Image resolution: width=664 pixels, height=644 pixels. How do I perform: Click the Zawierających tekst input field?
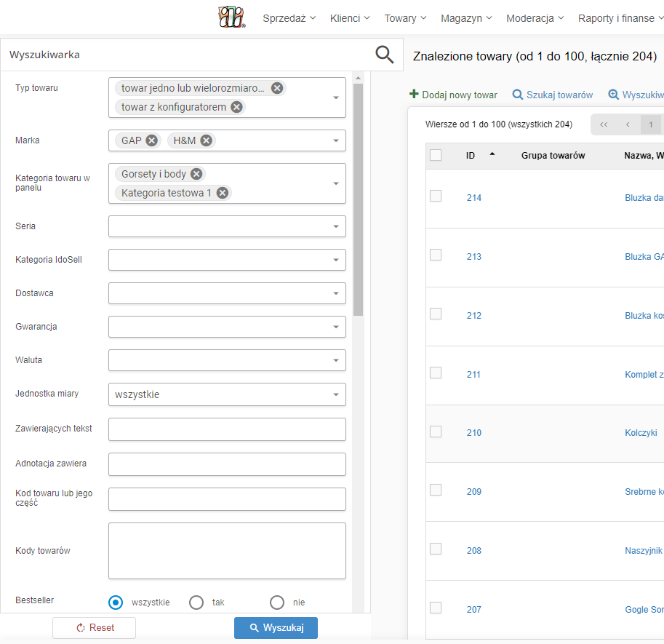pyautogui.click(x=227, y=429)
